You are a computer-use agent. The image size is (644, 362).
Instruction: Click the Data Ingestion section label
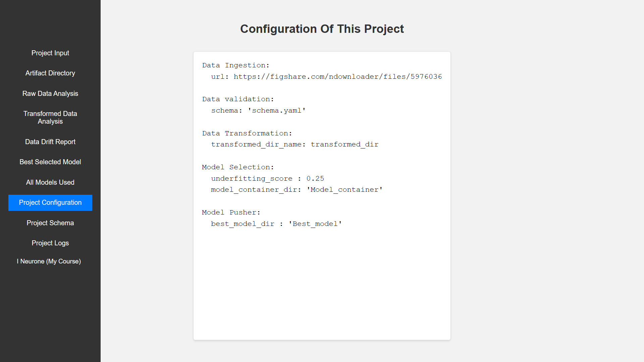236,65
